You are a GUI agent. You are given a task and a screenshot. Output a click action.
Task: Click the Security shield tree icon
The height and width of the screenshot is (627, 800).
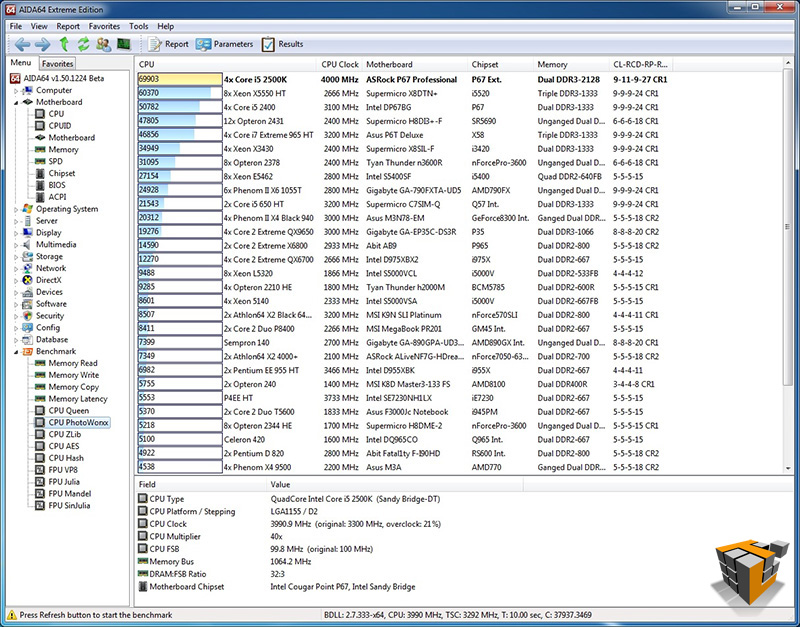[28, 316]
